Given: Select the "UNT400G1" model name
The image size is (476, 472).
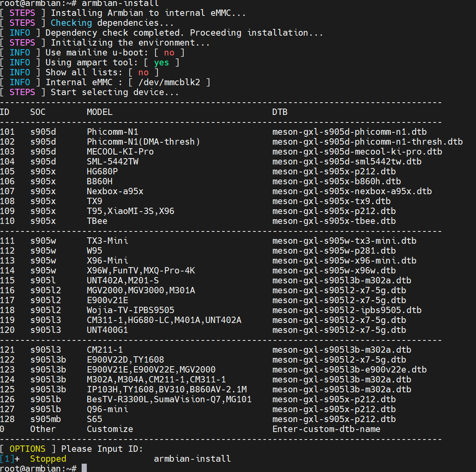Looking at the screenshot, I should pyautogui.click(x=107, y=330).
